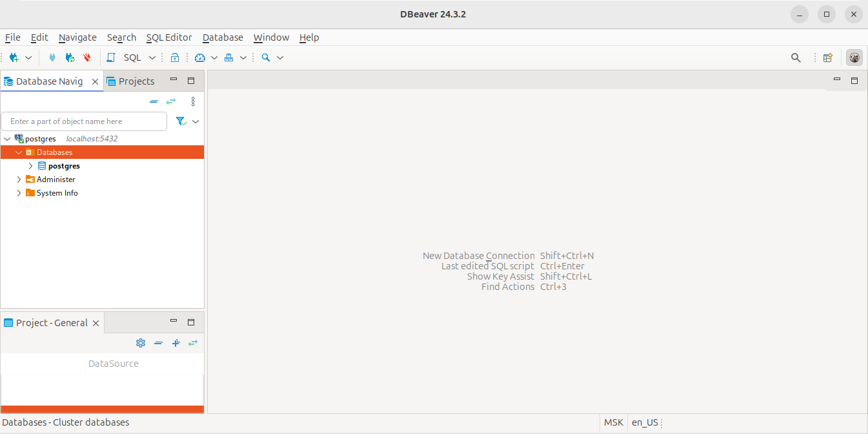Click the Expand All plus icon in Project panel
This screenshot has height=434, width=868.
pyautogui.click(x=176, y=343)
